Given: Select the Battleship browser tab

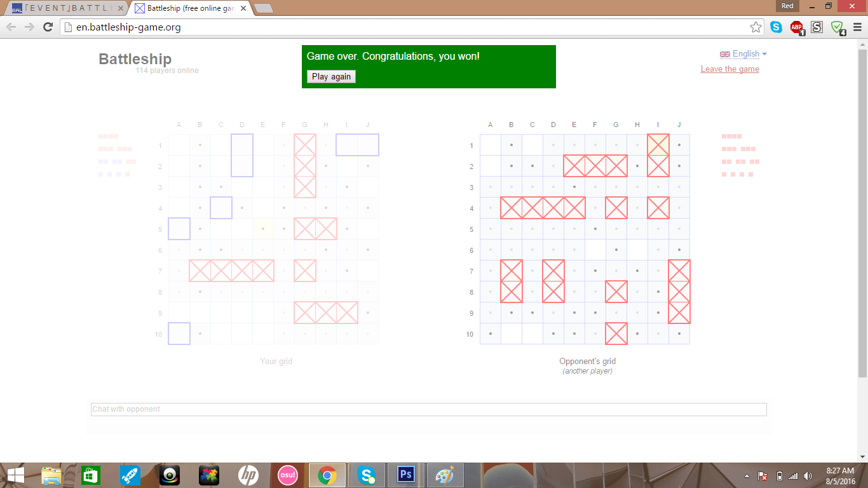Looking at the screenshot, I should click(x=191, y=8).
